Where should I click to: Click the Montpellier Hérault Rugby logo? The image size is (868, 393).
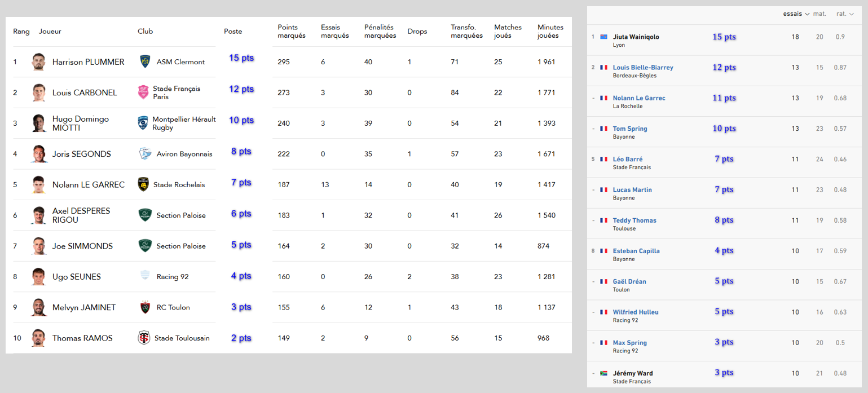point(143,123)
